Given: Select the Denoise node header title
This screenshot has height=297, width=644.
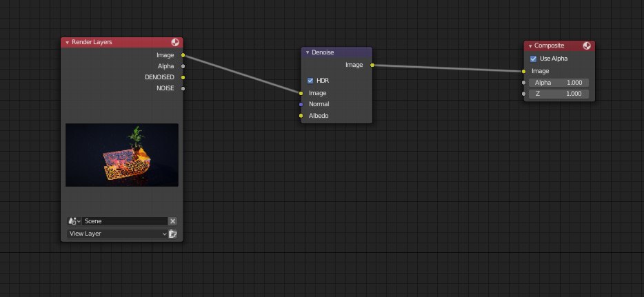Looking at the screenshot, I should (x=323, y=52).
